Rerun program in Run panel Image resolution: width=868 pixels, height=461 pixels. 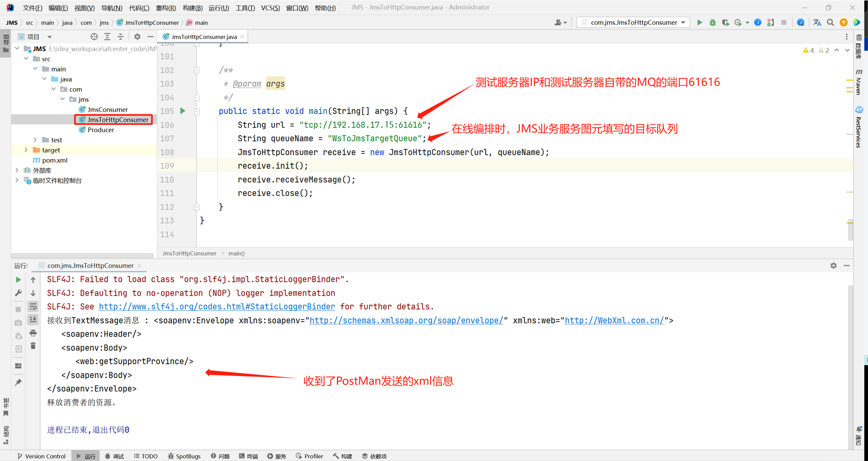pos(18,280)
